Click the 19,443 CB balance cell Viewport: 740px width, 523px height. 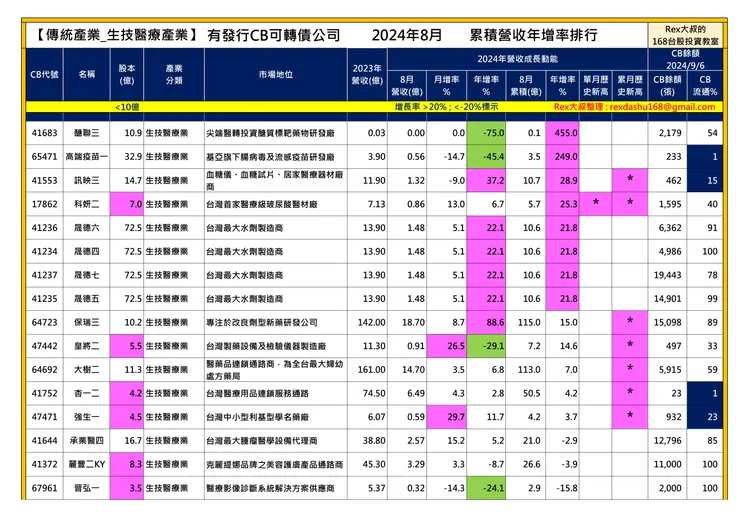(x=667, y=275)
